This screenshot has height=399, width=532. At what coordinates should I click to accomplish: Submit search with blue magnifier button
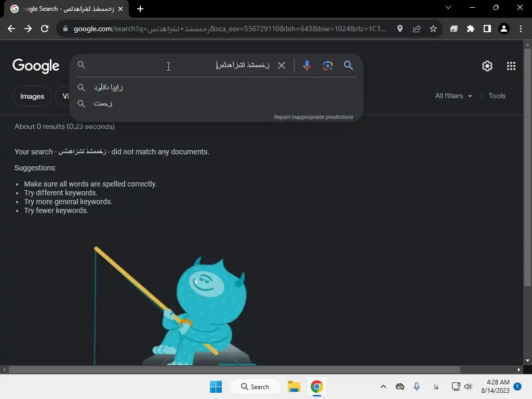[348, 65]
